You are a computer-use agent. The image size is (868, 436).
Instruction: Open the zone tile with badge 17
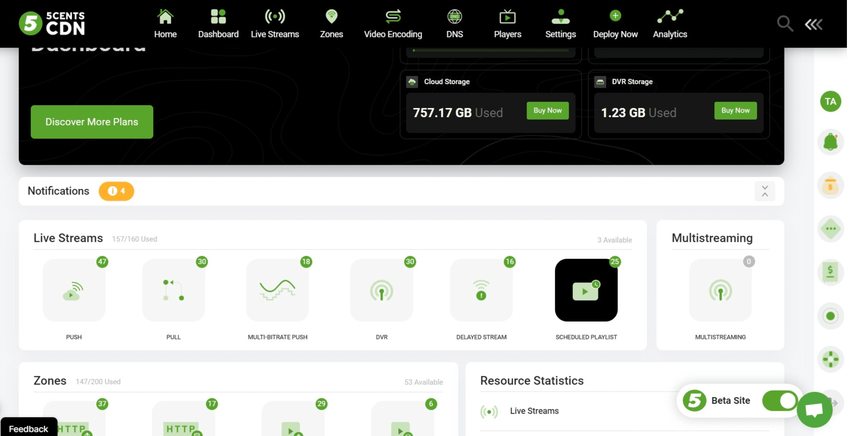point(183,419)
